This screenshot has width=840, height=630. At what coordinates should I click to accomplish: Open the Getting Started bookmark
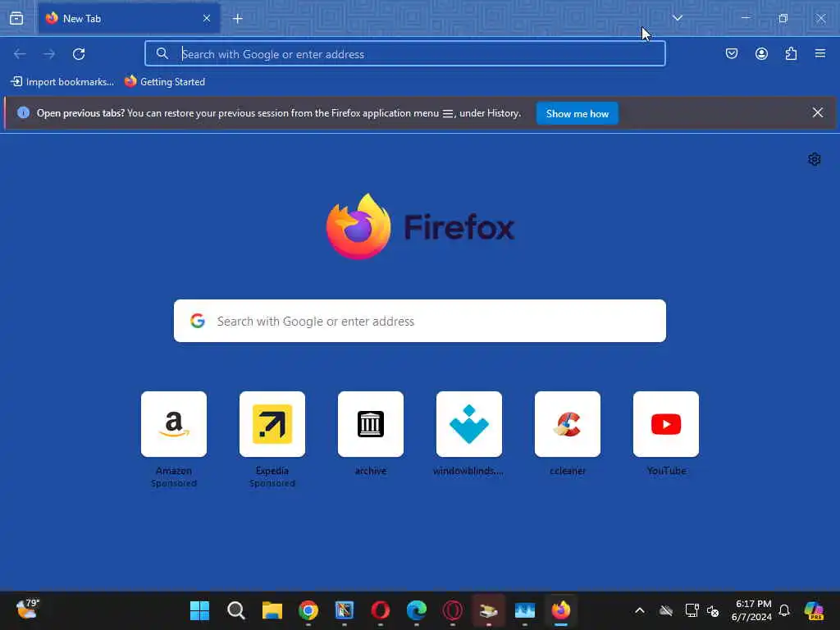[165, 82]
